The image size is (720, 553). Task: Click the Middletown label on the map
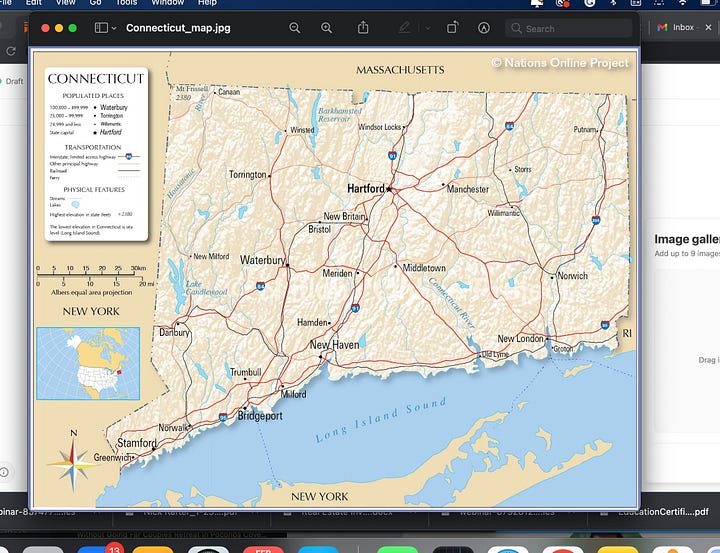tap(424, 268)
